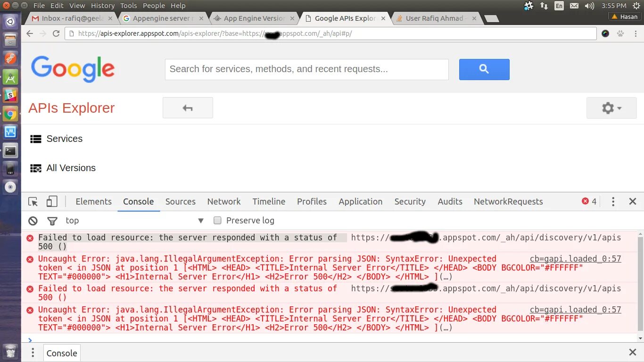This screenshot has width=644, height=362.
Task: Switch to the Application tab
Action: pos(361,201)
